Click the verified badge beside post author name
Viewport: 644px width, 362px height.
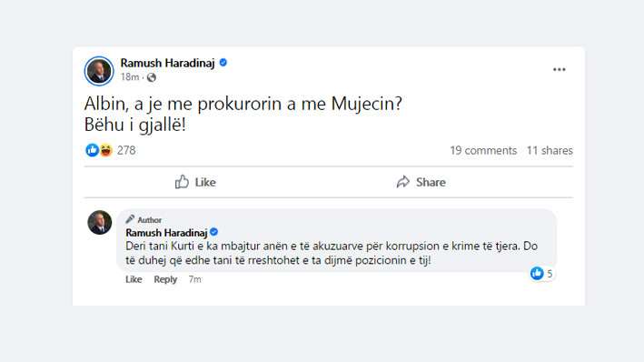(223, 63)
